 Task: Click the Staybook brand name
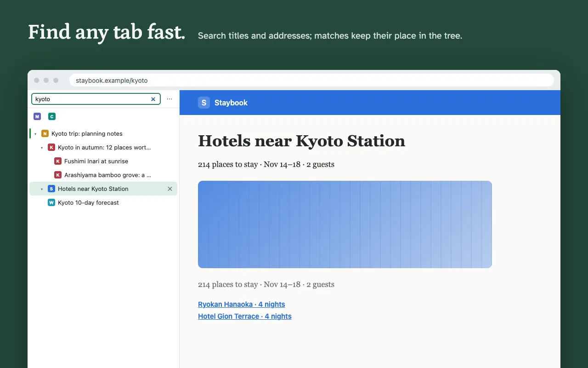coord(231,103)
